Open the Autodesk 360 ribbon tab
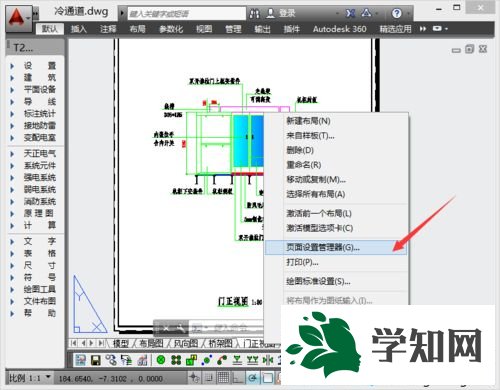Screen dimensions: 500x390 coord(339,29)
